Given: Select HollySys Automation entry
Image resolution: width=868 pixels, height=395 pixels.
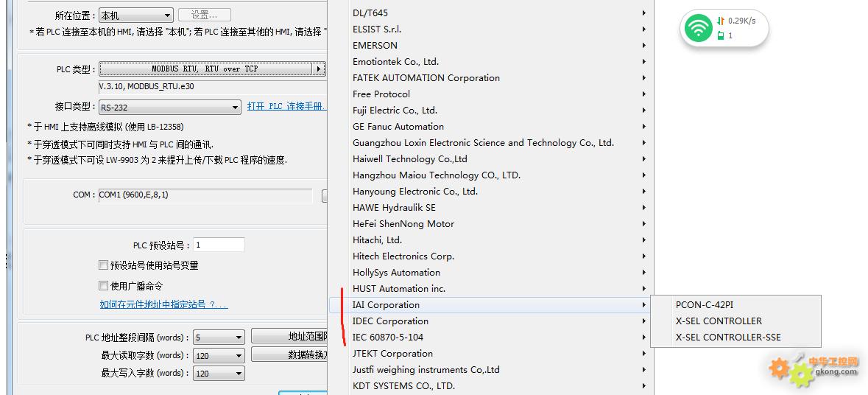Looking at the screenshot, I should [491, 272].
